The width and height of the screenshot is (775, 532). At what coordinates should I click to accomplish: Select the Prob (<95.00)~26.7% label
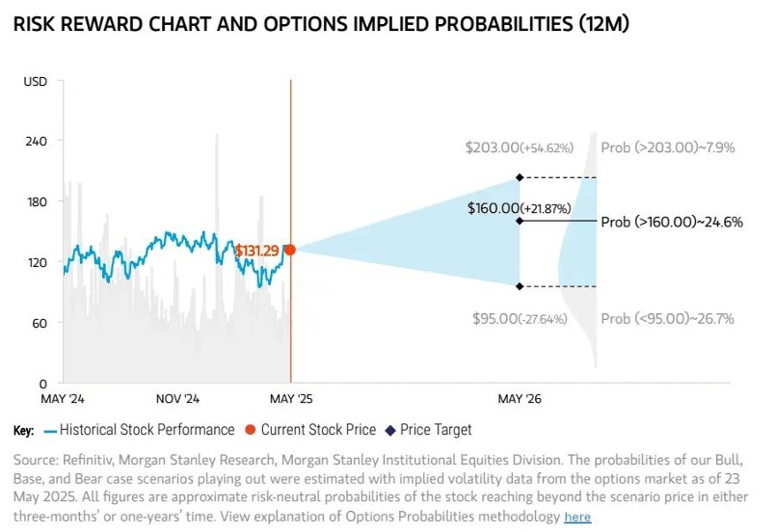pyautogui.click(x=667, y=318)
